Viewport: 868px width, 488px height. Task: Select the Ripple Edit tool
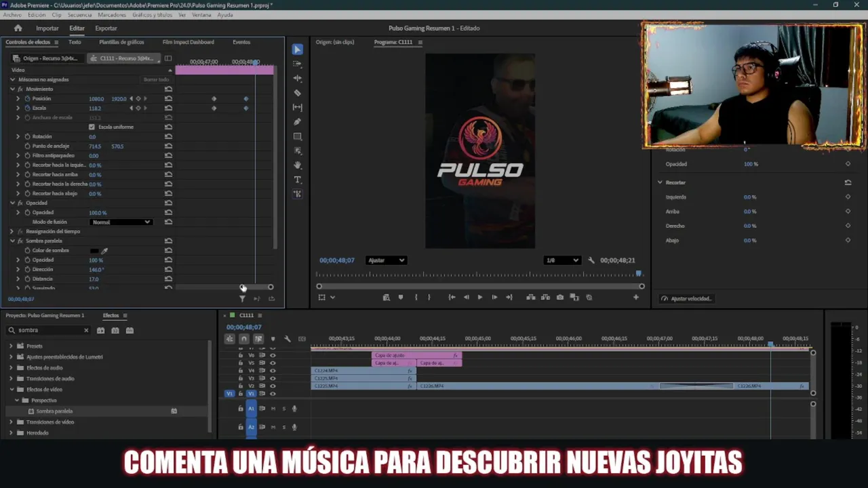click(298, 79)
